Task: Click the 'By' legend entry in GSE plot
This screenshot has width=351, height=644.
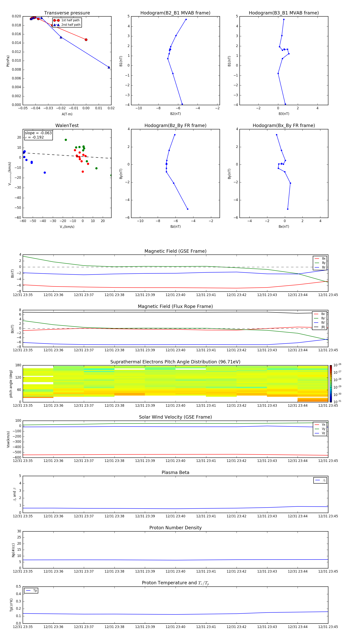Action: [320, 263]
